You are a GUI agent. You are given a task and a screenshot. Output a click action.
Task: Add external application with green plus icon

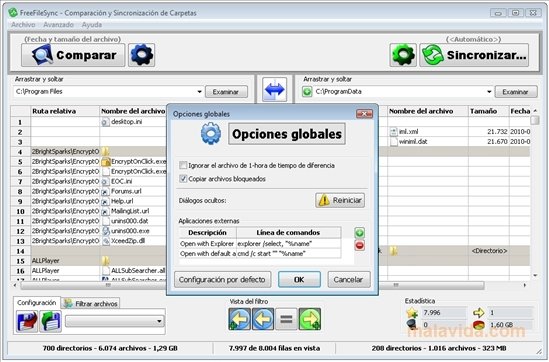point(359,233)
